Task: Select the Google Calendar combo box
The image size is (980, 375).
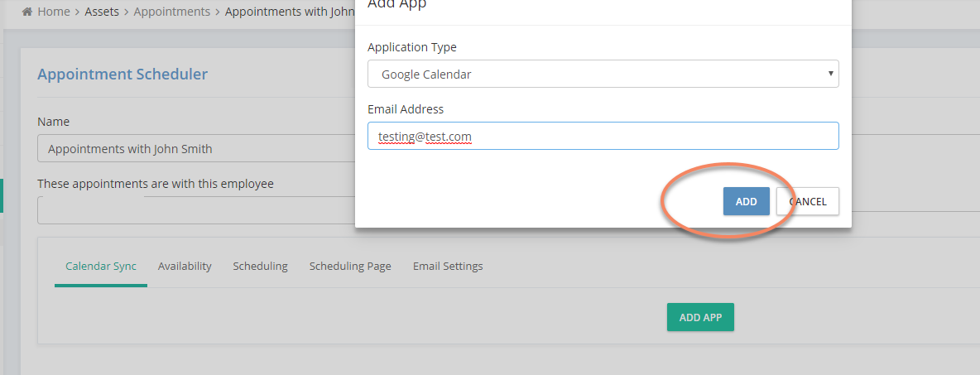Action: point(603,74)
